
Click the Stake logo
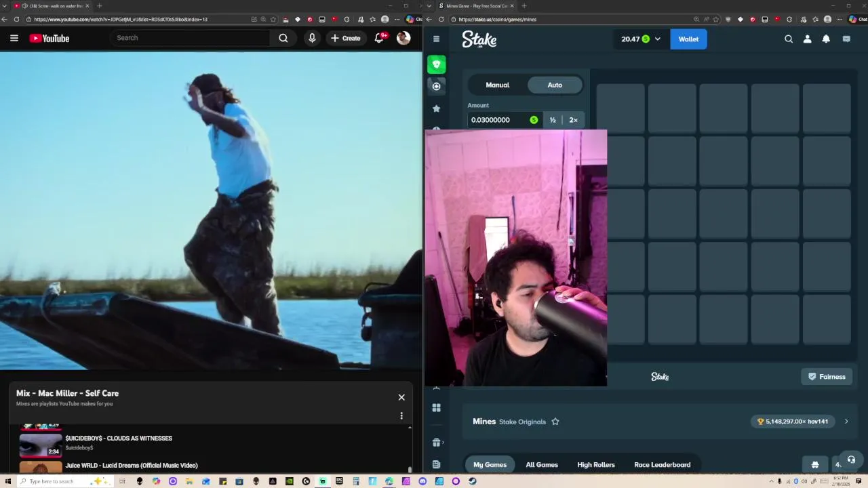tap(479, 39)
